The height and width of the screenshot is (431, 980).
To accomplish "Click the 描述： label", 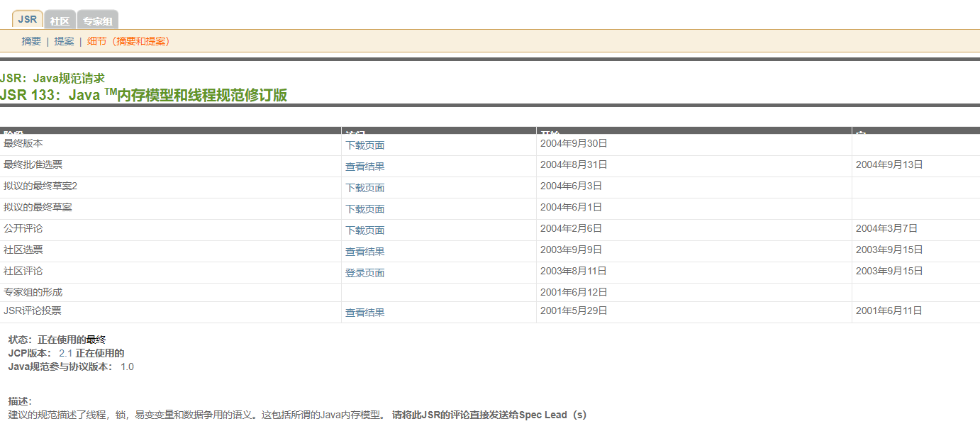I will click(x=21, y=401).
